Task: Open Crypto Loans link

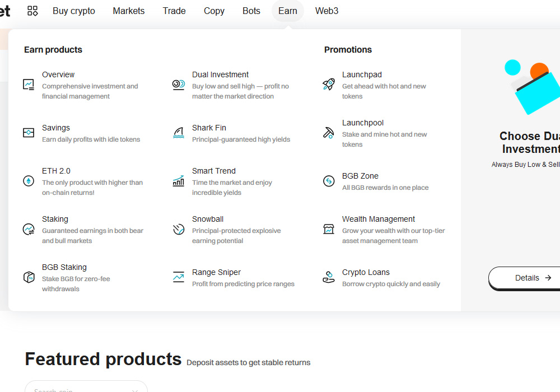Action: point(366,272)
